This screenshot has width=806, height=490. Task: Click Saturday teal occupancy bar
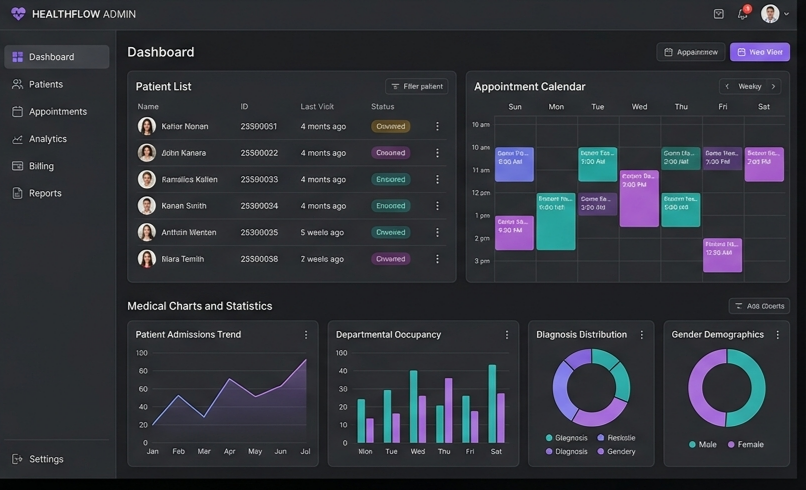pyautogui.click(x=492, y=404)
